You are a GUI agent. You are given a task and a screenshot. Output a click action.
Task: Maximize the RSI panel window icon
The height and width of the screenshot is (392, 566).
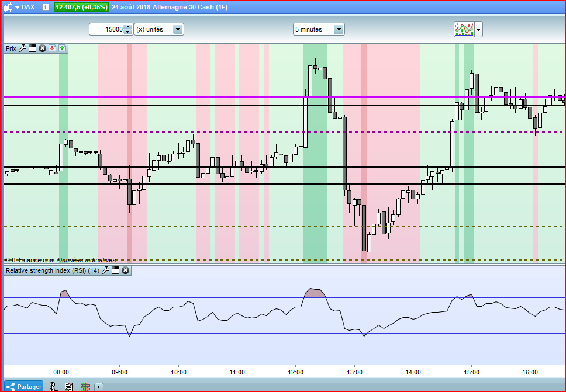(x=116, y=270)
